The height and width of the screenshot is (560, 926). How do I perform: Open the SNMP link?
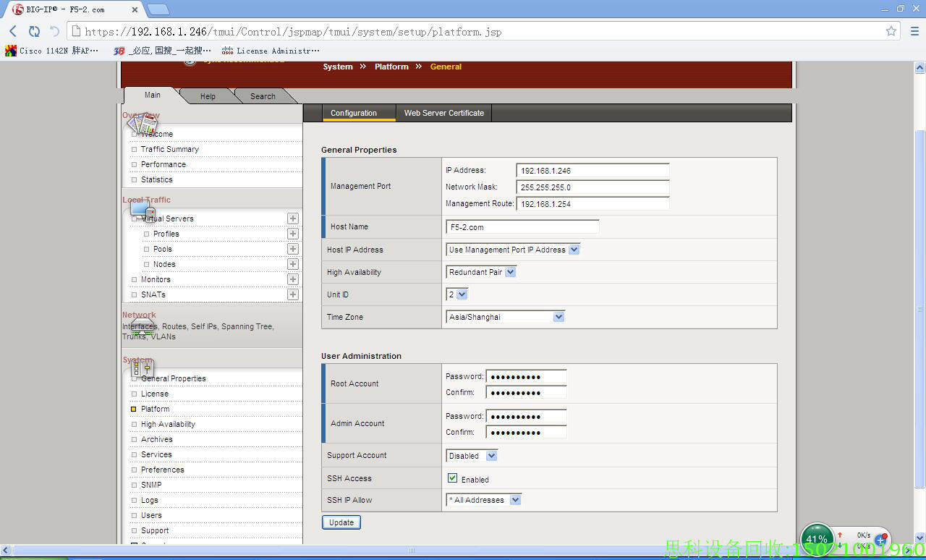(151, 485)
